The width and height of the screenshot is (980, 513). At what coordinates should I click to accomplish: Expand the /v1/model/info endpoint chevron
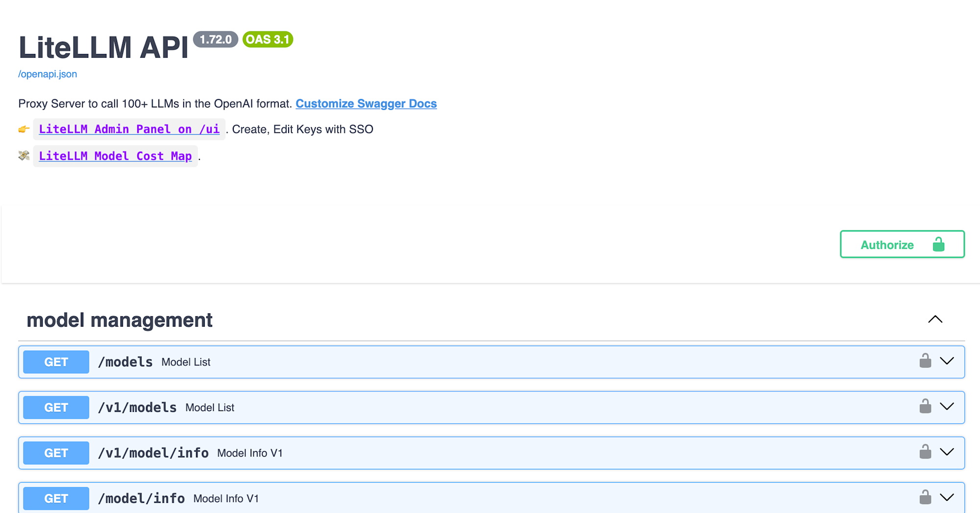point(947,452)
